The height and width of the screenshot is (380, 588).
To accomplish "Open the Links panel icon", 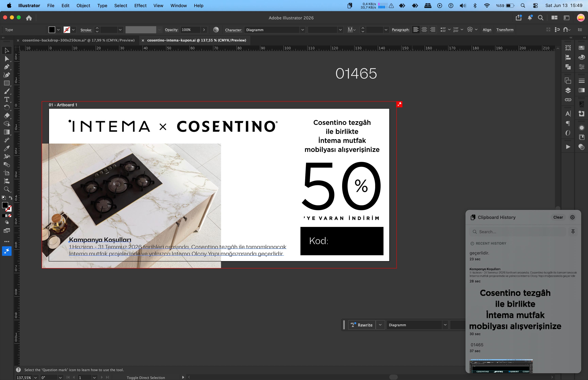I will click(568, 100).
